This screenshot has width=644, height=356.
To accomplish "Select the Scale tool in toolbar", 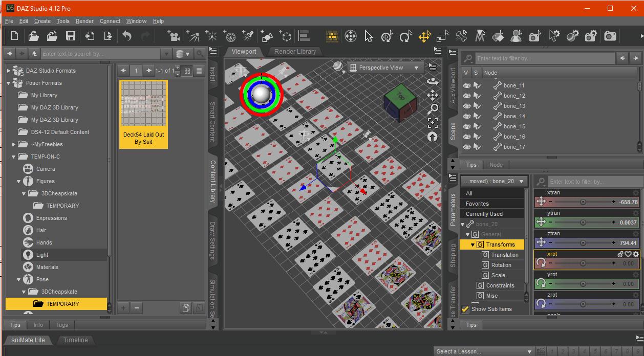I will click(442, 36).
